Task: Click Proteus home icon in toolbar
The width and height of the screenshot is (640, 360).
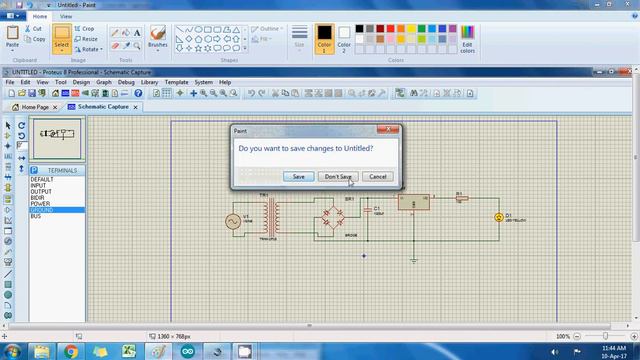Action: 56,93
